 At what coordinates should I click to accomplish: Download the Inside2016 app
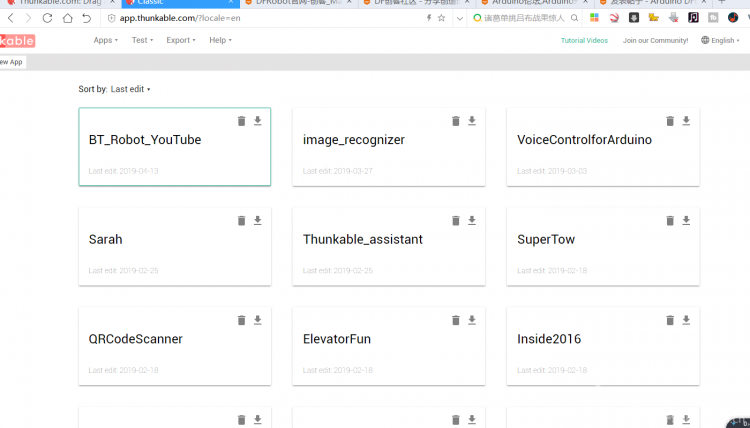click(686, 320)
